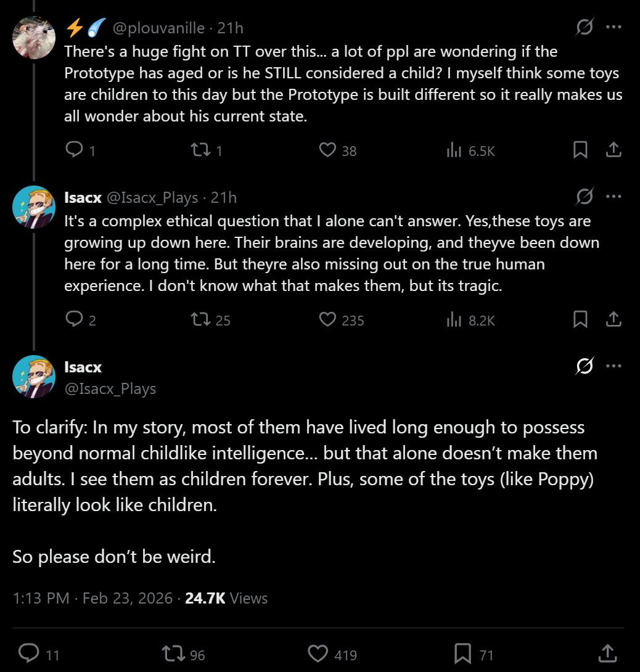
Task: Like Isacx's reply with 235 likes
Action: point(327,319)
